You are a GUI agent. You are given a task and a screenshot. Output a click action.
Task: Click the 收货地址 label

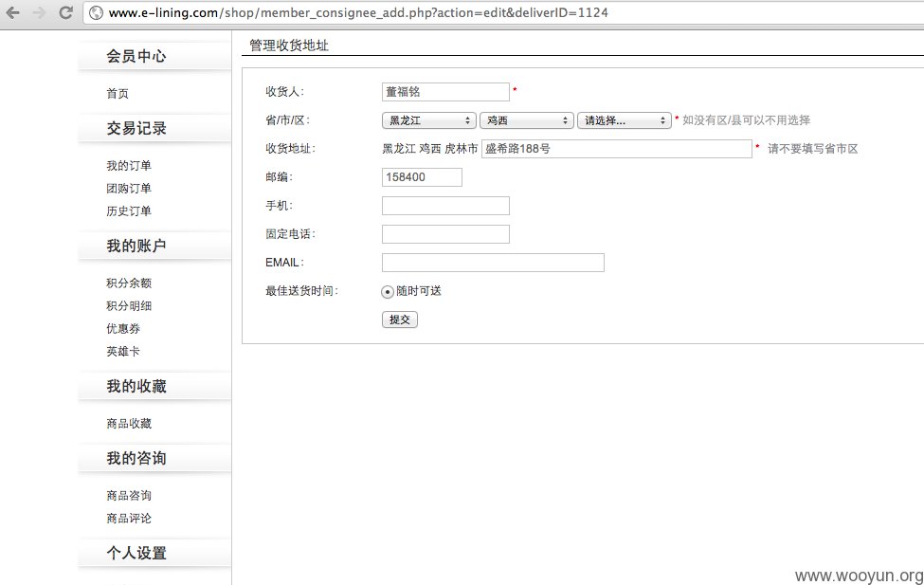tap(290, 149)
